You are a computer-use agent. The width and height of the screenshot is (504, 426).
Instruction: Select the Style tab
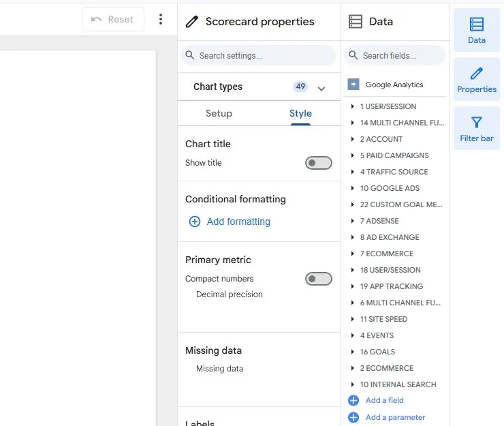[x=300, y=113]
